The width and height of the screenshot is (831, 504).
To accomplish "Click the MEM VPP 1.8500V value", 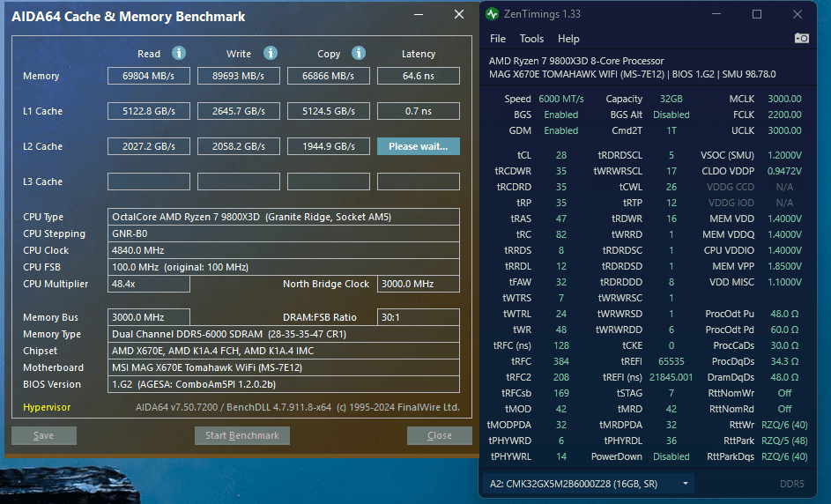I will (784, 267).
